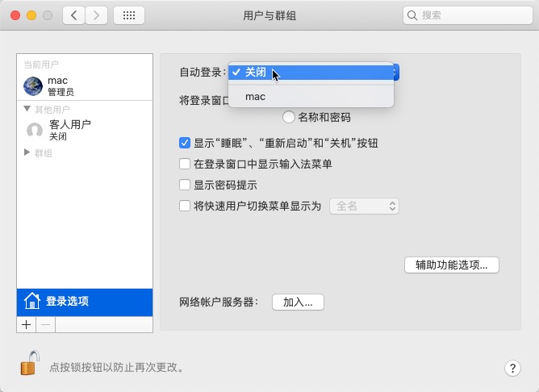Viewport: 539px width, 392px height.
Task: Enable showing input menu in login window
Action: (185, 164)
